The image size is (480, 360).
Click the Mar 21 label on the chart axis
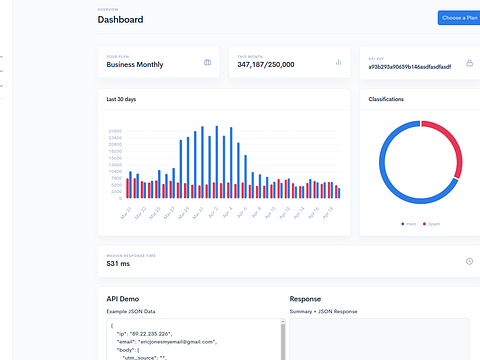click(126, 213)
